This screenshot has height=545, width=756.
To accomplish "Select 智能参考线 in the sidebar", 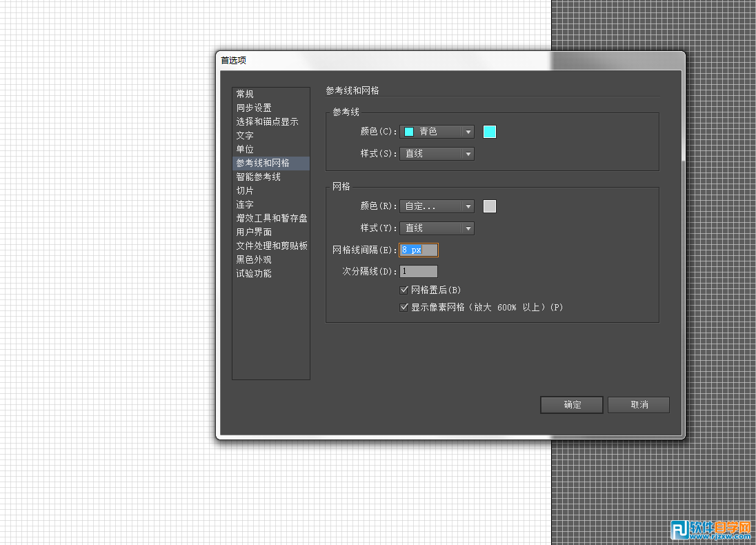I will click(258, 177).
